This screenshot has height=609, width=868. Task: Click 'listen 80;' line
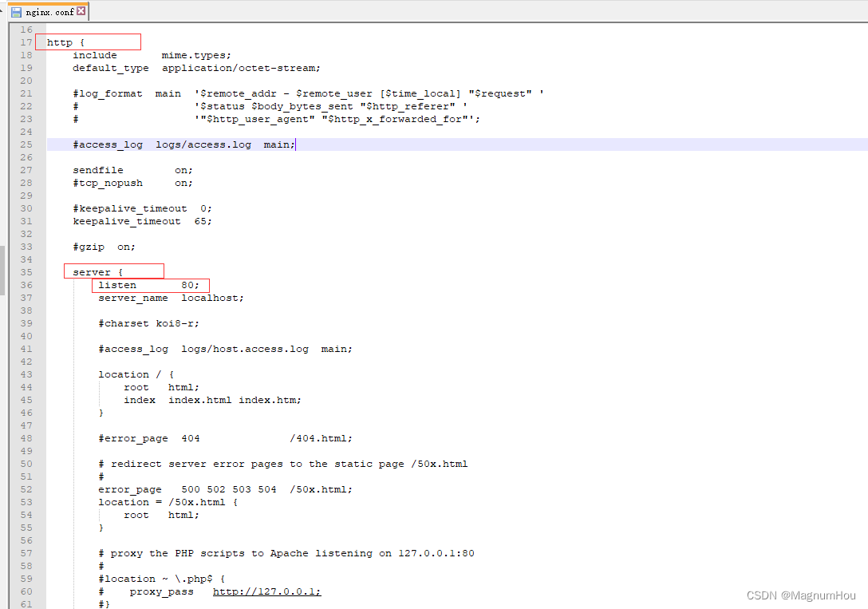click(148, 285)
